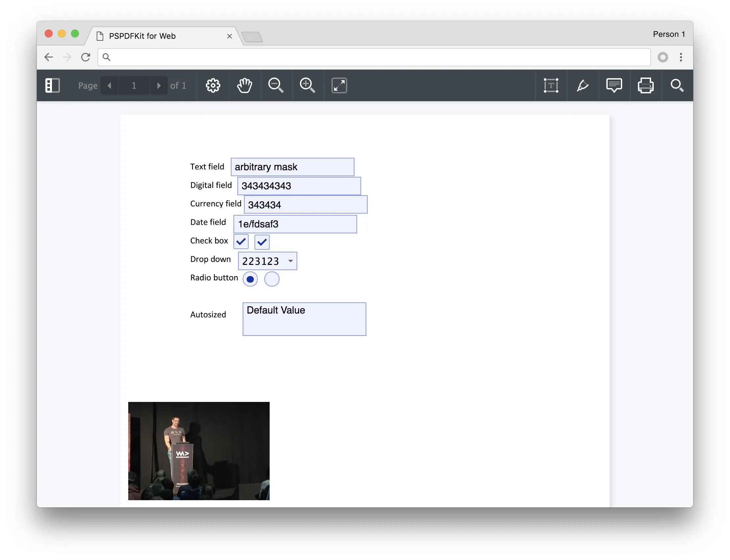
Task: Click the speaker photo in the document
Action: [199, 451]
